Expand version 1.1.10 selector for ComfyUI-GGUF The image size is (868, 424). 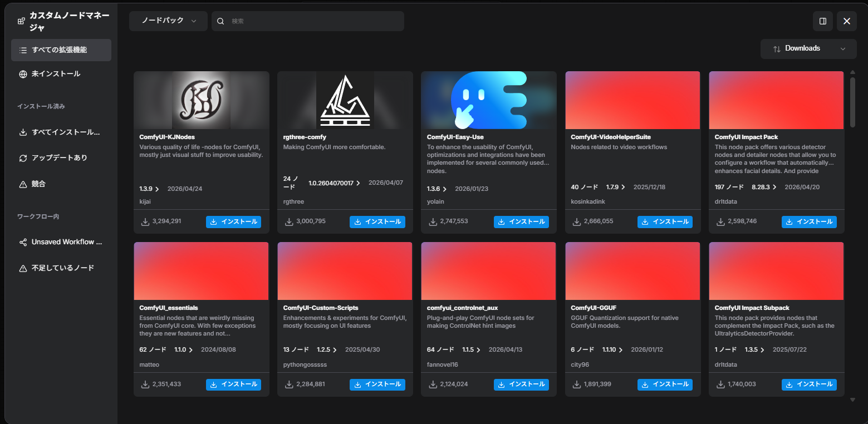[612, 351]
